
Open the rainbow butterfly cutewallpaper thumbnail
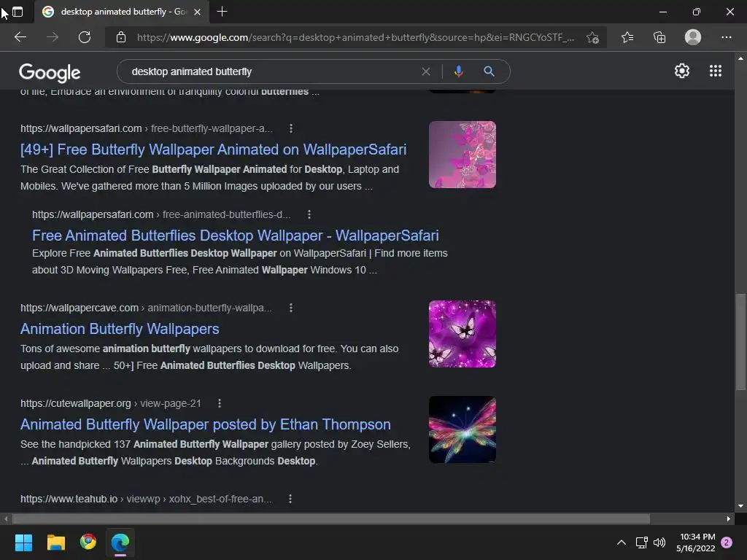462,429
